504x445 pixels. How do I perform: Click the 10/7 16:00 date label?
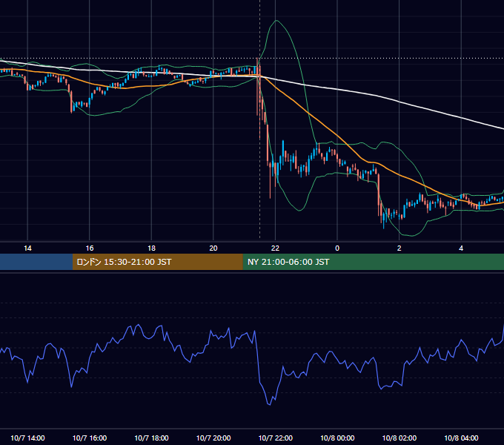[90, 438]
